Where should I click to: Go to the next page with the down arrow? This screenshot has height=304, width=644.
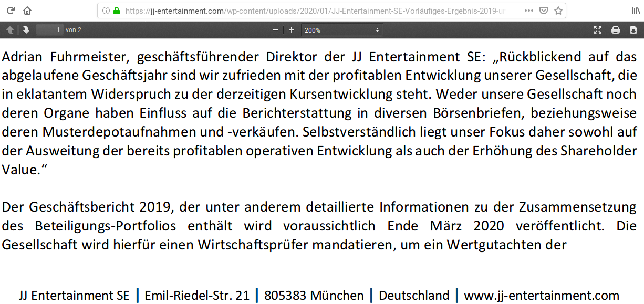coord(26,30)
